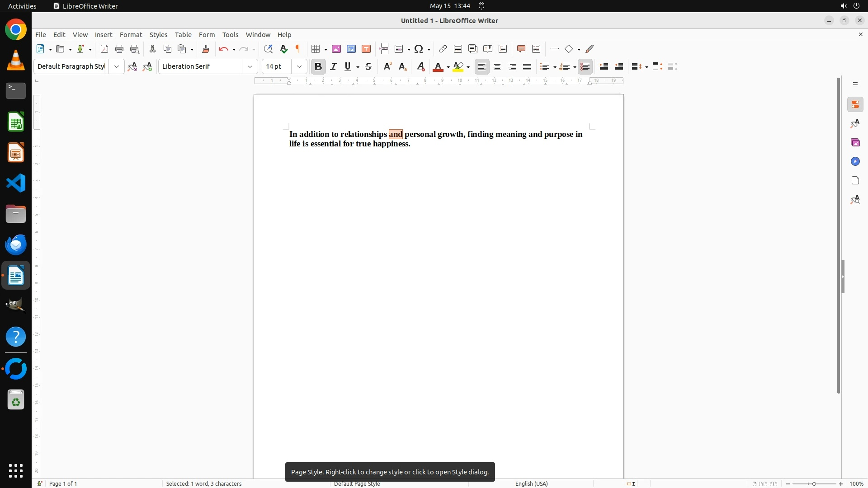The height and width of the screenshot is (488, 868).
Task: Toggle Bold formatting off
Action: (x=318, y=66)
